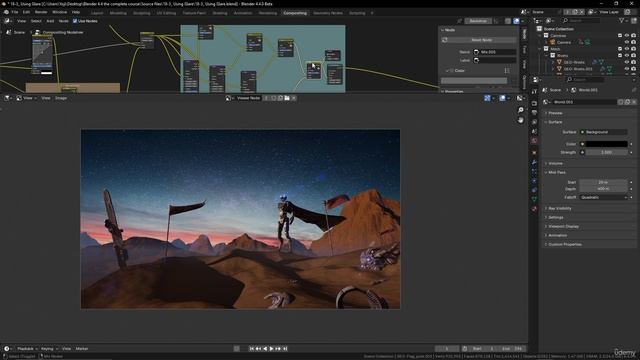Hide the Mesh collection with eye icon

(x=627, y=49)
